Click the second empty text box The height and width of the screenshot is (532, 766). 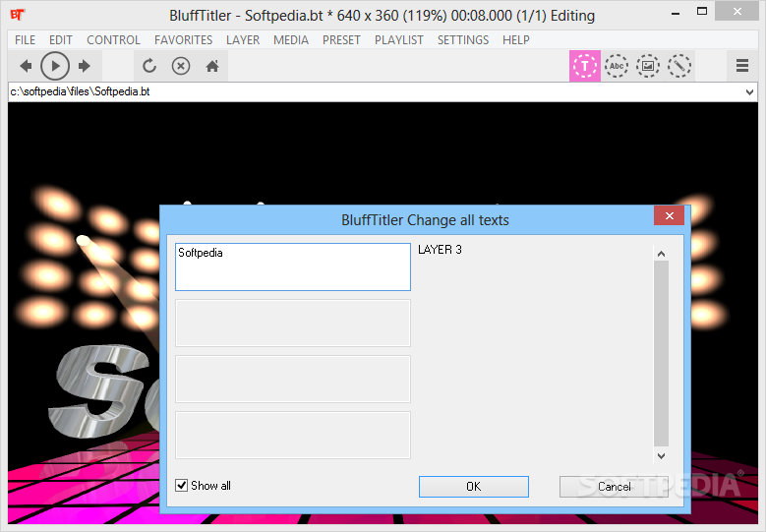click(293, 323)
